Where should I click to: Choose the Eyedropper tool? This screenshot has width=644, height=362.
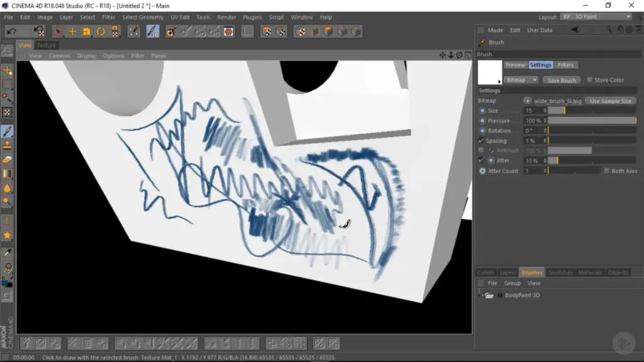(x=8, y=253)
